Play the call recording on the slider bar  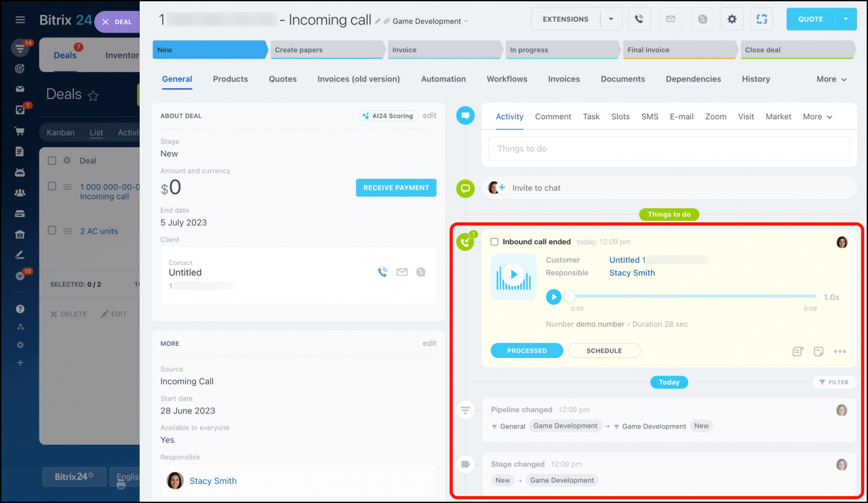coord(553,296)
